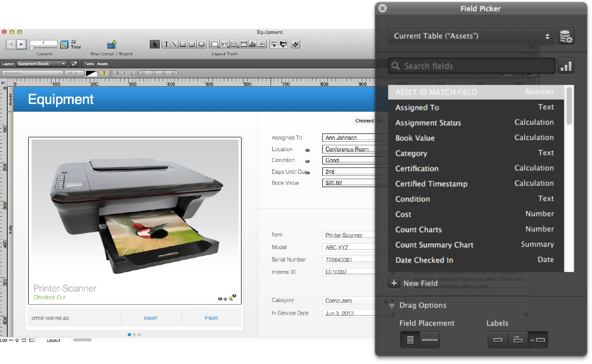Choose labels-on-top option under Labels
The height and width of the screenshot is (364, 592).
(x=518, y=339)
